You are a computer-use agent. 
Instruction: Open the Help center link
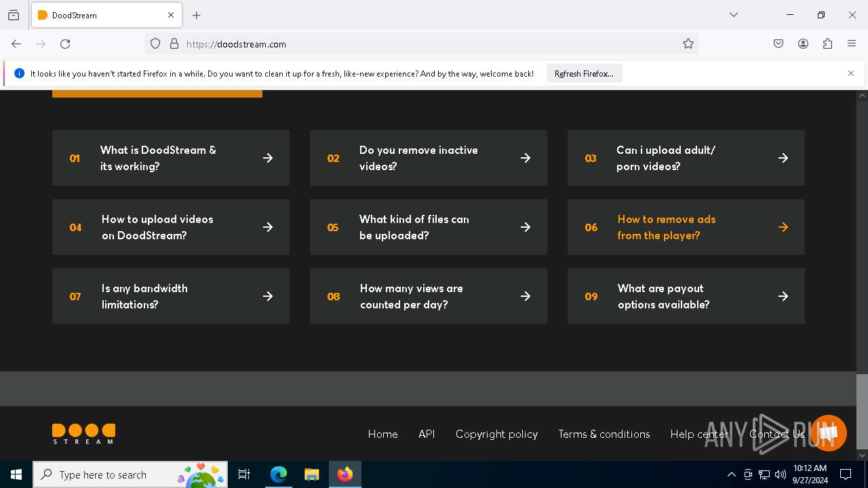point(699,434)
